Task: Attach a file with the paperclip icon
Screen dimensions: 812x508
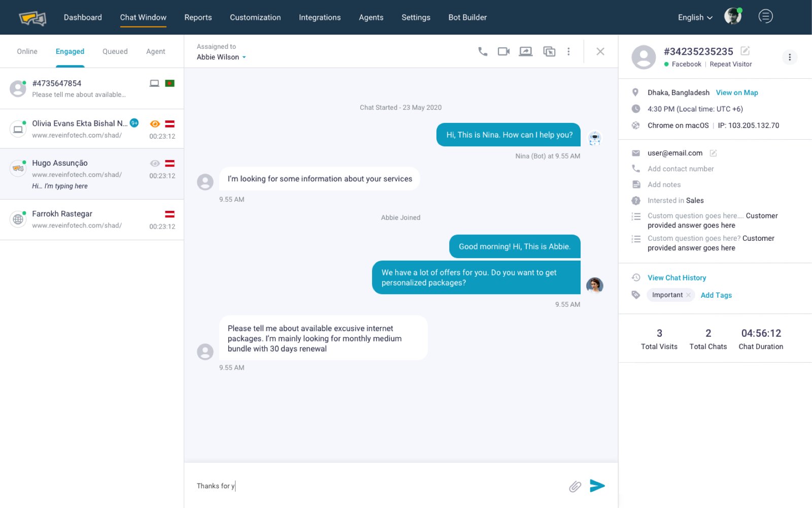Action: pos(575,487)
